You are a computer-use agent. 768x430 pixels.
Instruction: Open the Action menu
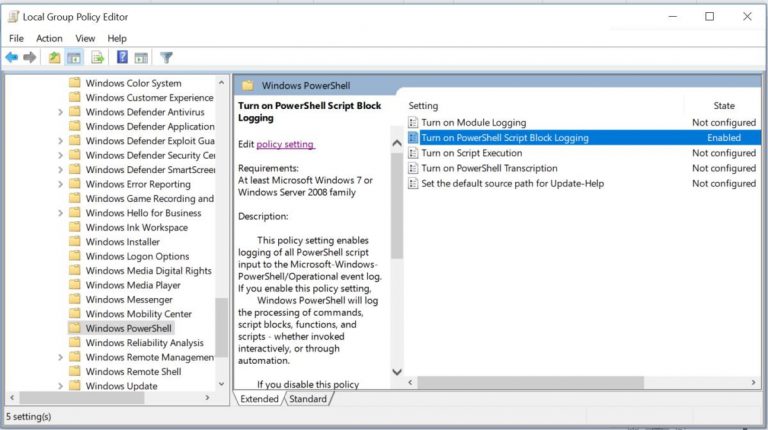click(x=49, y=38)
